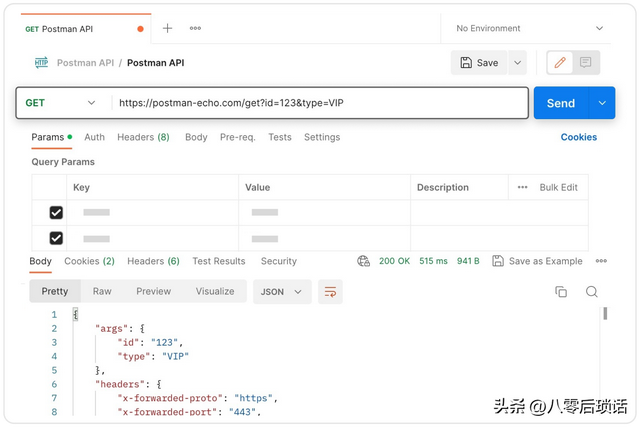The height and width of the screenshot is (427, 640).
Task: View the response Headers (6) tab
Action: click(x=153, y=261)
